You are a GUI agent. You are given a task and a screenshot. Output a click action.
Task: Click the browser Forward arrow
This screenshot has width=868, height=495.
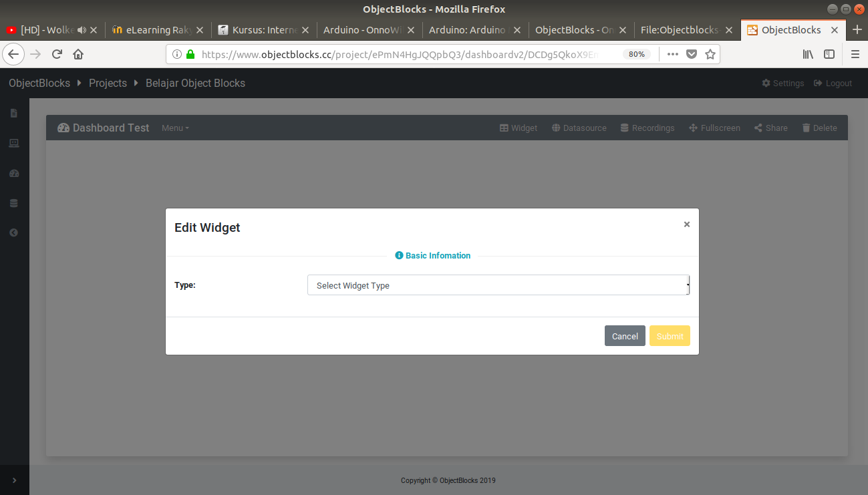[36, 54]
